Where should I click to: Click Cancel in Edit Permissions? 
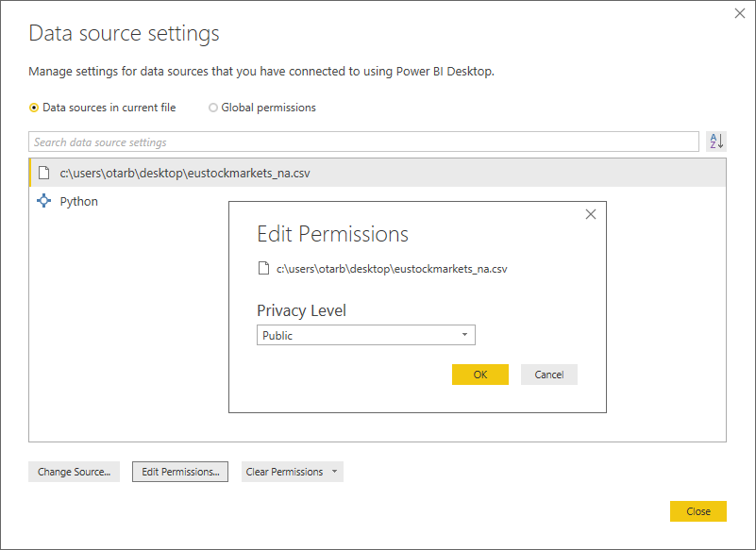(x=549, y=375)
